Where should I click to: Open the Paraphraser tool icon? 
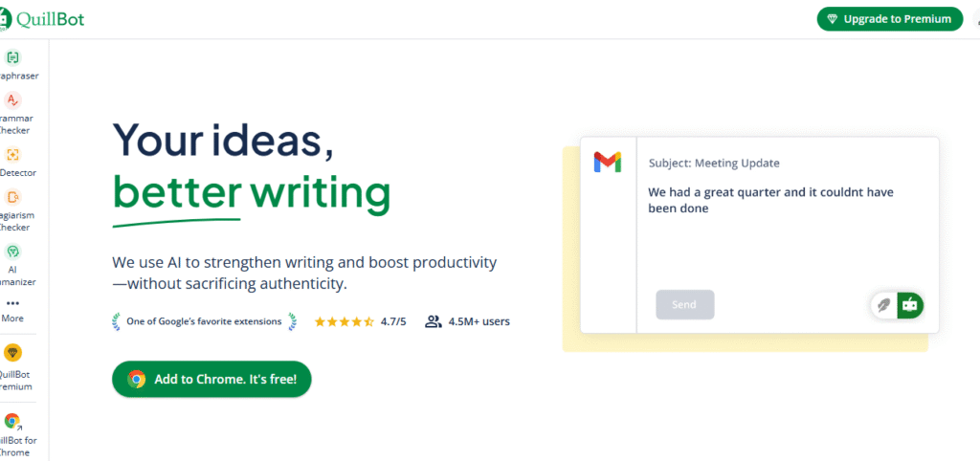[12, 58]
